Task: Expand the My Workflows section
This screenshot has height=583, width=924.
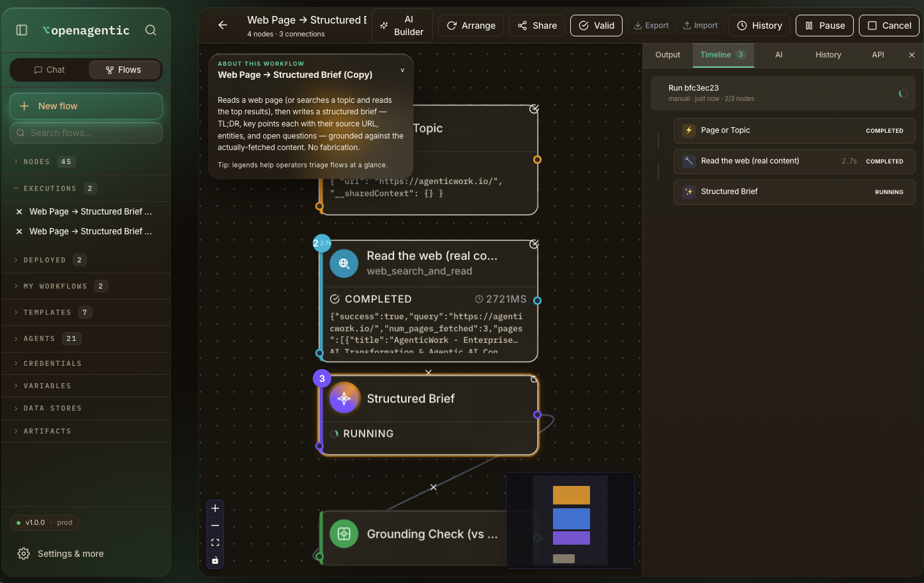Action: (x=86, y=286)
